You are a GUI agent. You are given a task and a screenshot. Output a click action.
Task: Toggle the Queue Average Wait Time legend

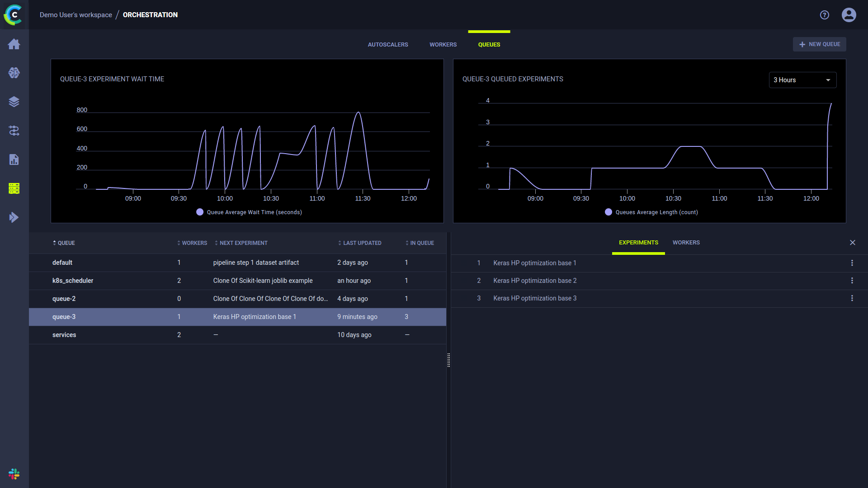click(x=249, y=212)
